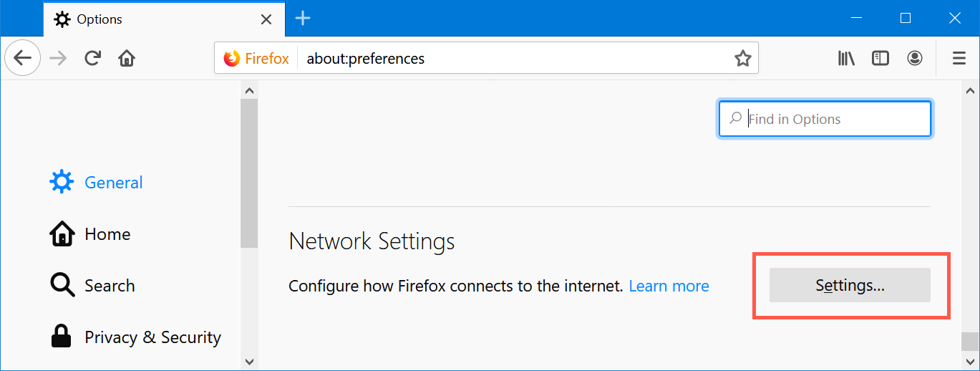The image size is (980, 371).
Task: Click the back arrow navigation button
Action: pos(23,58)
